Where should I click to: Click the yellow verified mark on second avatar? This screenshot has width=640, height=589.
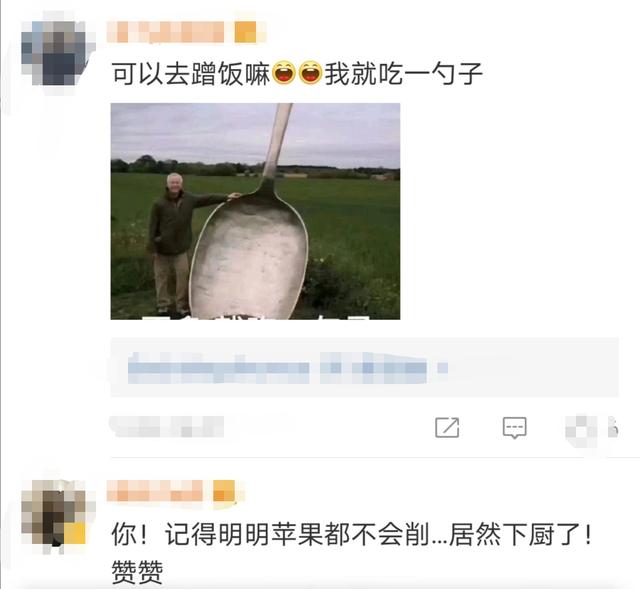click(75, 533)
